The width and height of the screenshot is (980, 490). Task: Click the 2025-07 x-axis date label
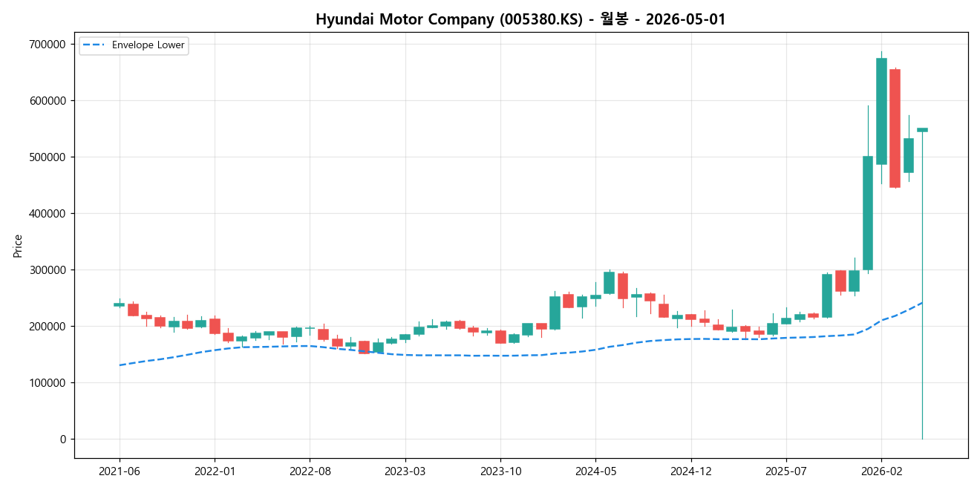point(786,471)
